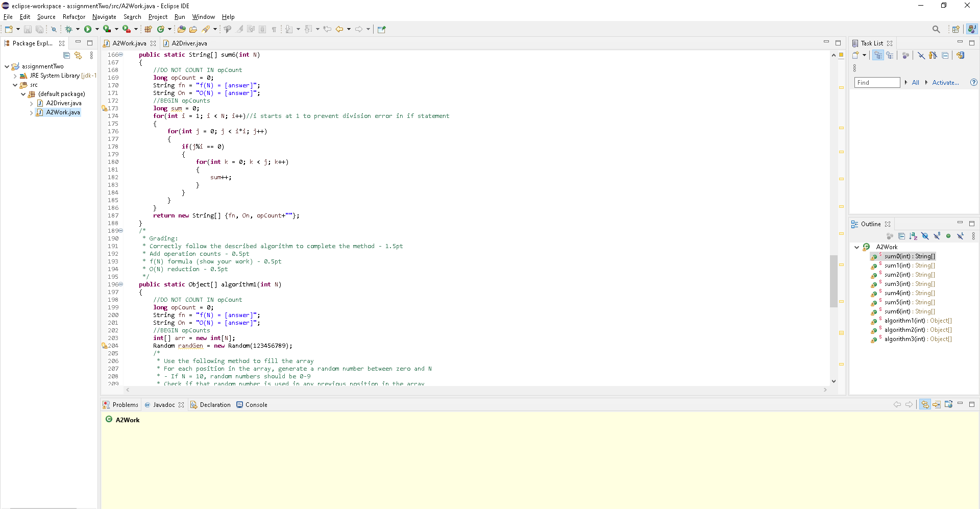Toggle Hide Completed Tasks in Task List
This screenshot has height=509, width=980.
coord(921,55)
